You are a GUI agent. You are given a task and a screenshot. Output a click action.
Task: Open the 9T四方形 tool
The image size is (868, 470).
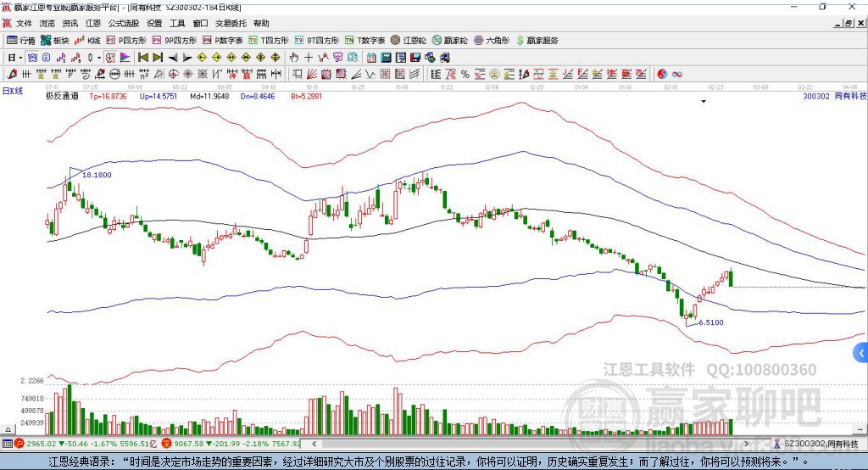tap(317, 41)
